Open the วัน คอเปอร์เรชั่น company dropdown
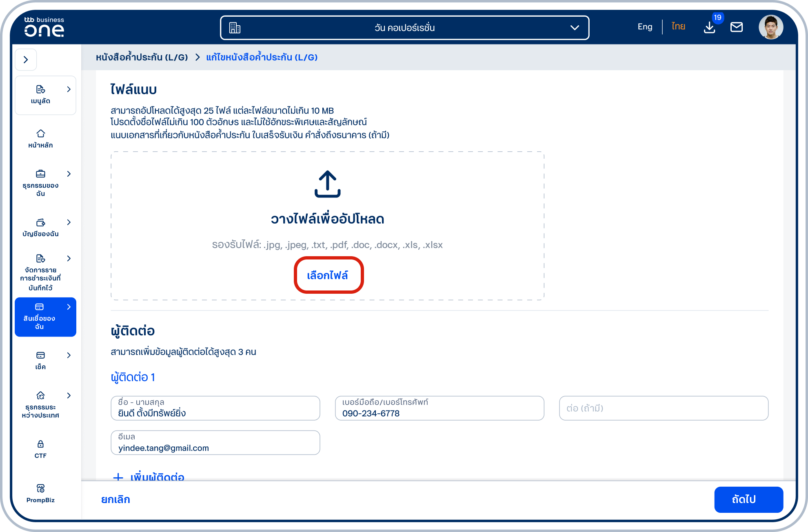This screenshot has height=532, width=808. coord(404,28)
